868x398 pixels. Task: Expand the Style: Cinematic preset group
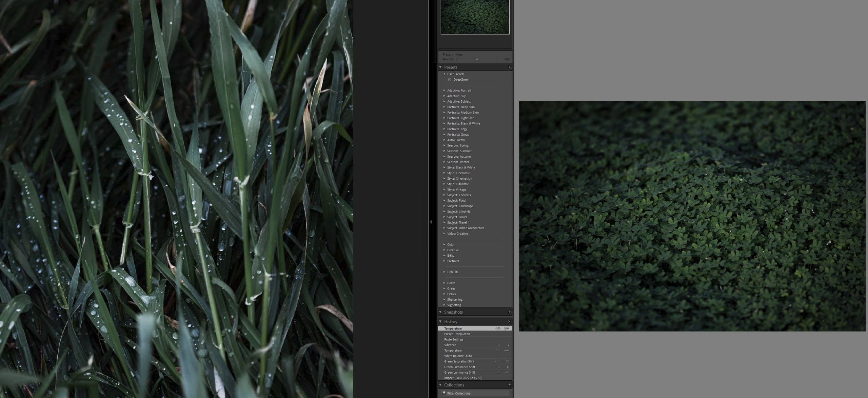click(445, 173)
